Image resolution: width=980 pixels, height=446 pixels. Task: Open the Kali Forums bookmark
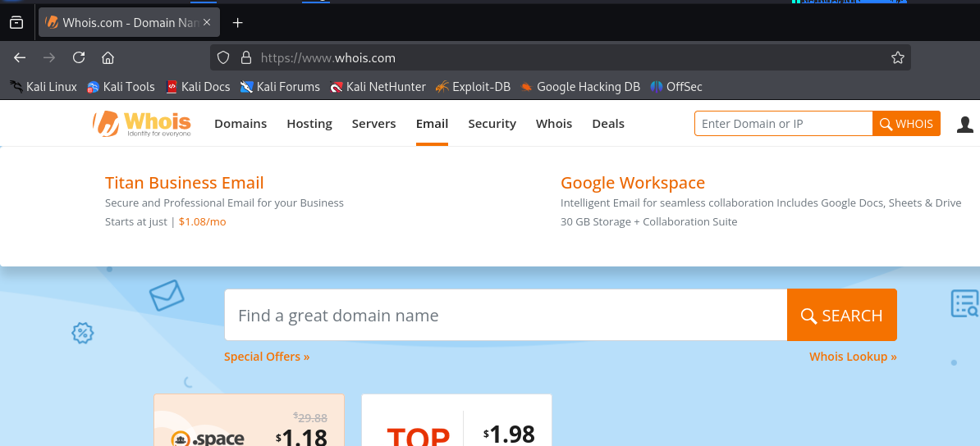click(280, 87)
